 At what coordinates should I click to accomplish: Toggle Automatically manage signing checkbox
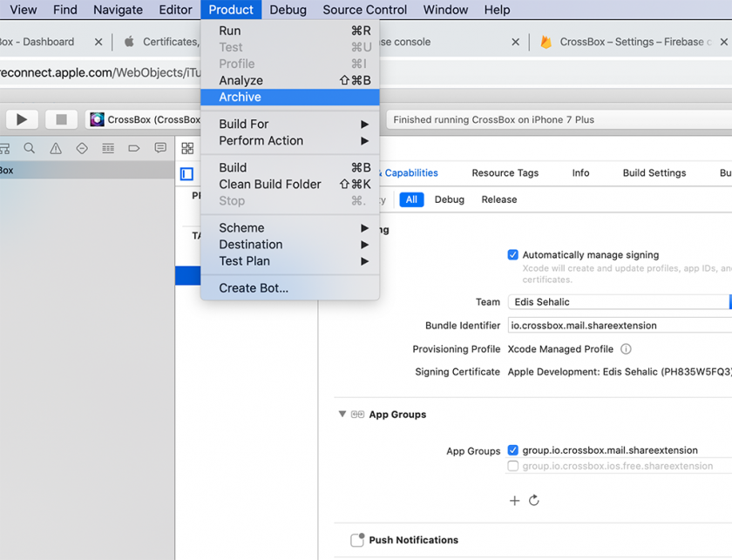[x=512, y=255]
